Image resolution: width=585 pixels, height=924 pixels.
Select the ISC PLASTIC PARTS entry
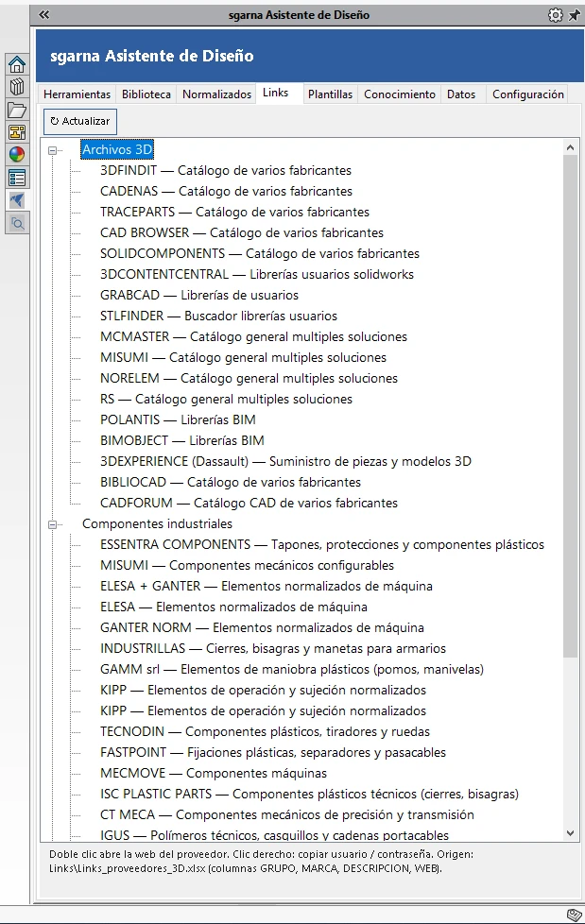[310, 794]
